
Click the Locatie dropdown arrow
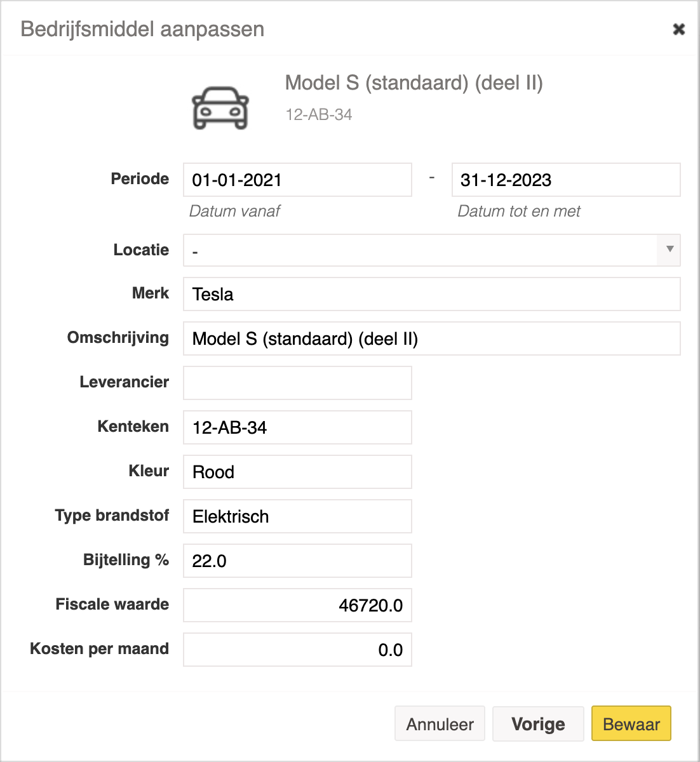pyautogui.click(x=670, y=250)
